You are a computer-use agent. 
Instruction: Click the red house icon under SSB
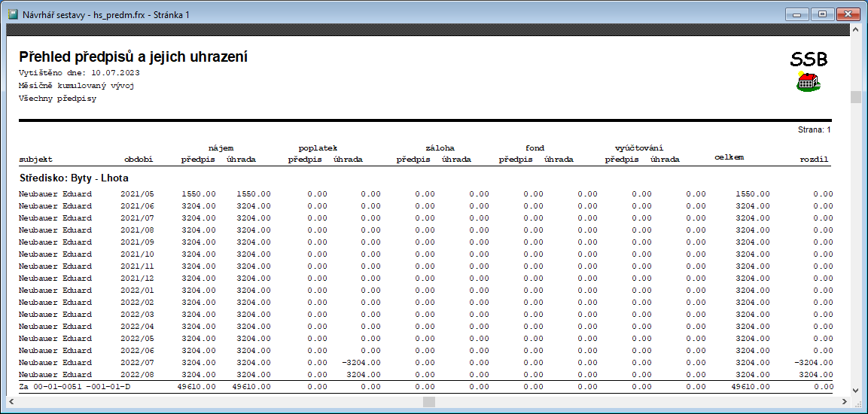808,82
